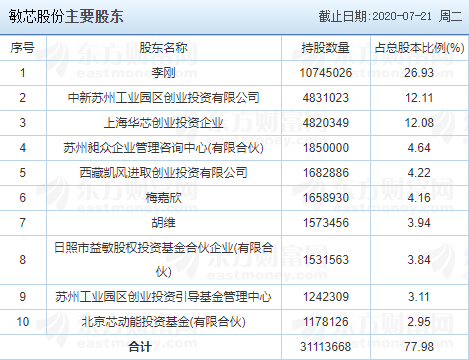This screenshot has width=469, height=360.
Task: Click the percentage 4.64
Action: point(419,148)
